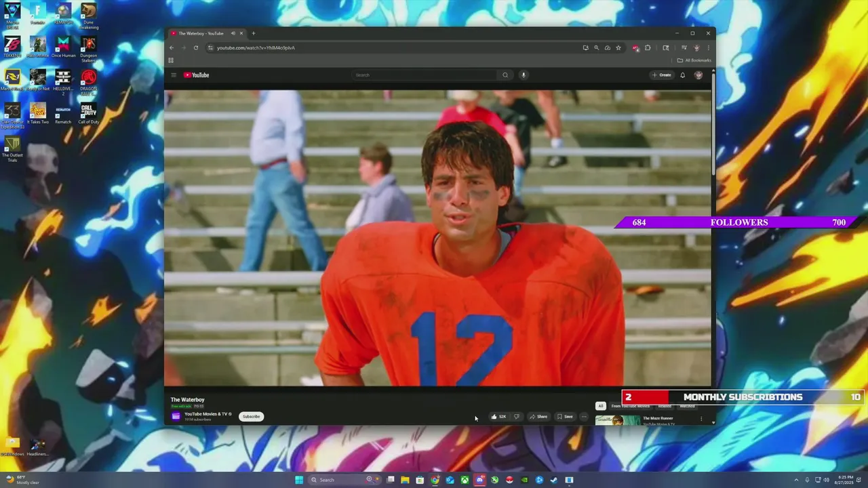Click the Windows taskbar search box
Viewport: 868px width, 488px height.
(x=344, y=480)
